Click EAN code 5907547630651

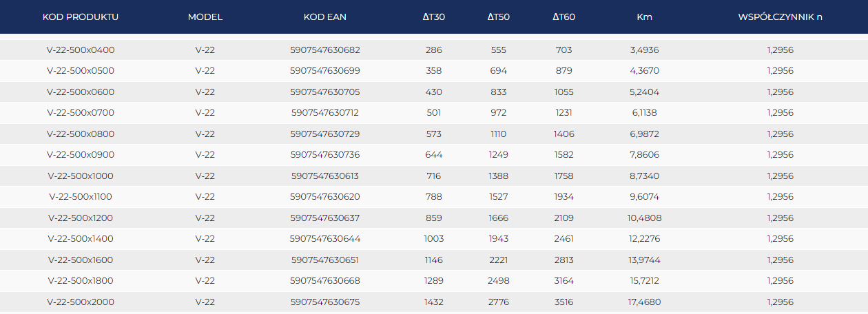pos(325,260)
